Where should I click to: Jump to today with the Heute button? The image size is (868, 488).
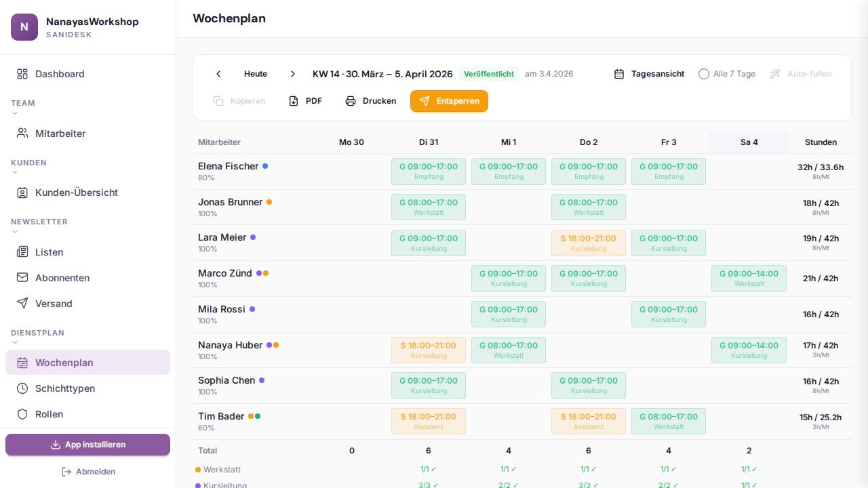point(256,73)
